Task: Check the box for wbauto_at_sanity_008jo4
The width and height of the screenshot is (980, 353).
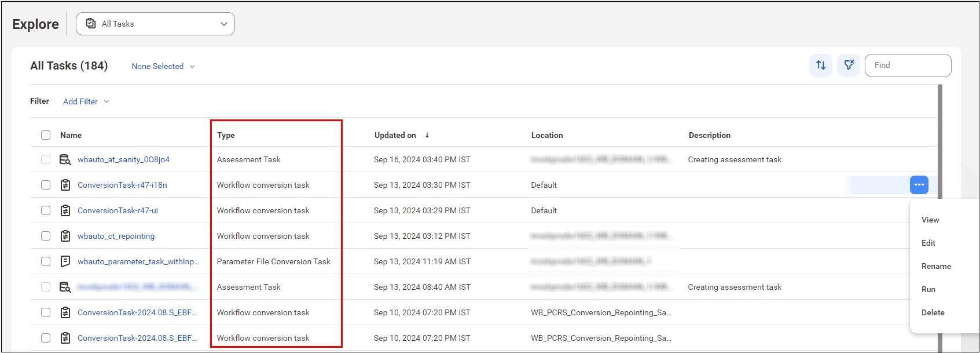Action: point(46,159)
